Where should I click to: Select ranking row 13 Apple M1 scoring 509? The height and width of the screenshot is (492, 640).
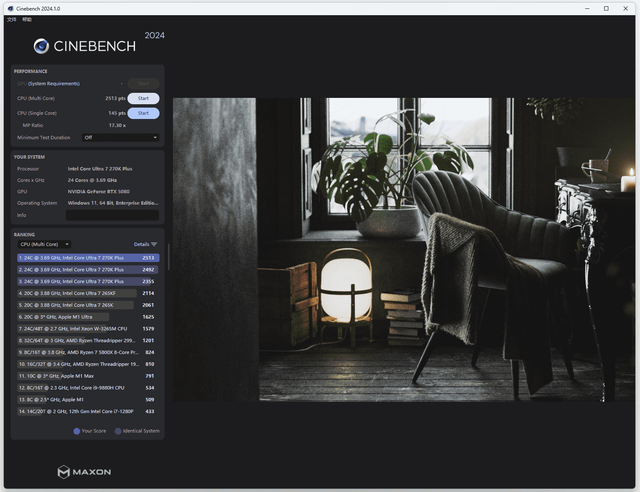point(88,400)
